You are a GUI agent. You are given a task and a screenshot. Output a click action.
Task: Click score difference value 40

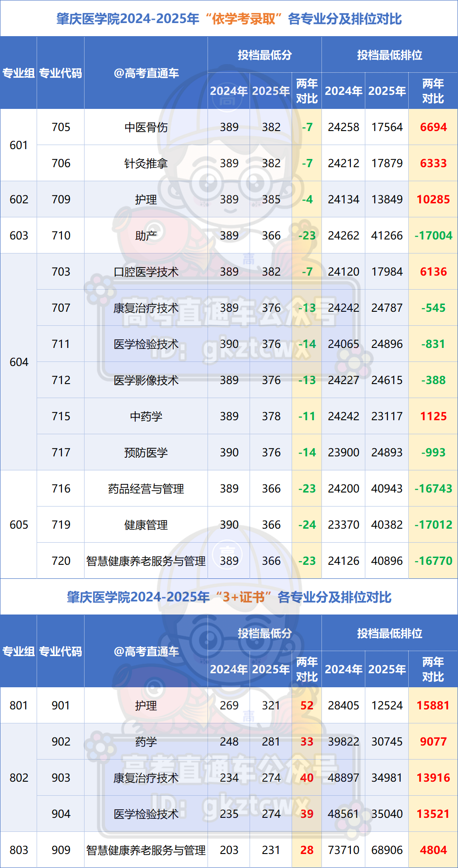coord(307,778)
